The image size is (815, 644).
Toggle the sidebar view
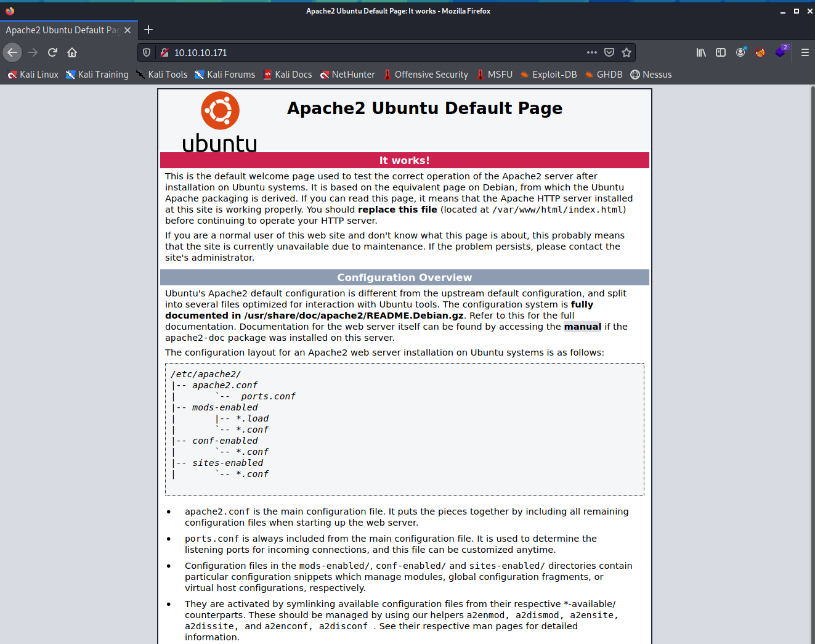pos(721,52)
